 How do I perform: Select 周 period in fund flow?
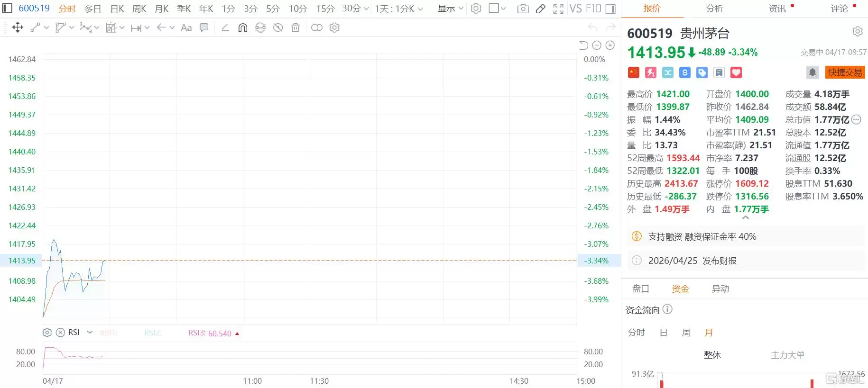coord(686,333)
